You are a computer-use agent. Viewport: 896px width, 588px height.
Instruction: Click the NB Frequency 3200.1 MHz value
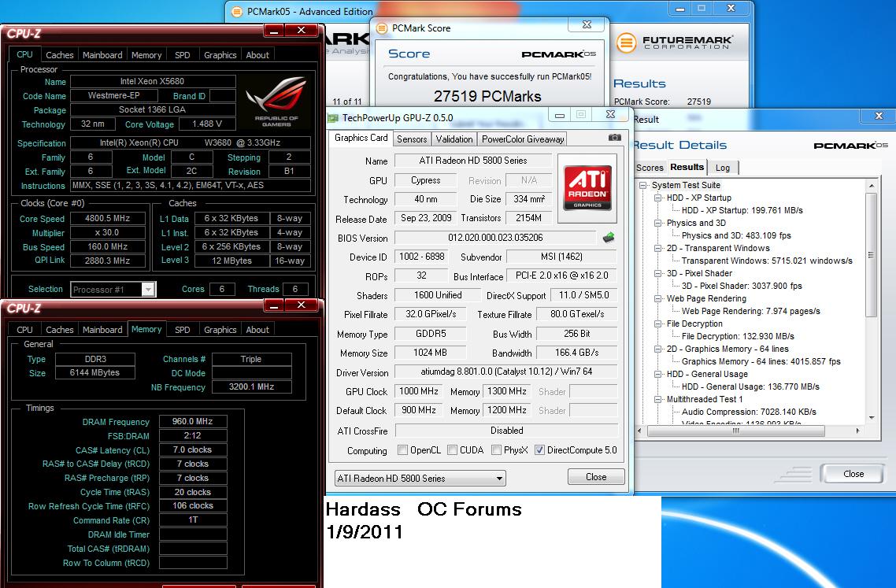pos(251,386)
